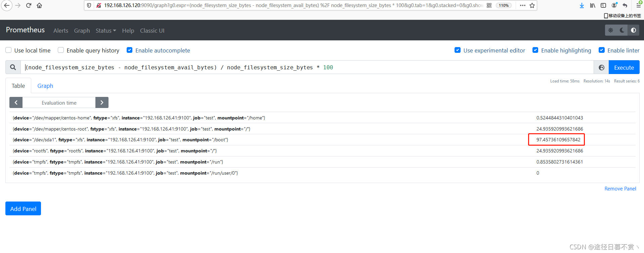The width and height of the screenshot is (644, 253).
Task: Click the value 97.45736109657842
Action: point(558,140)
